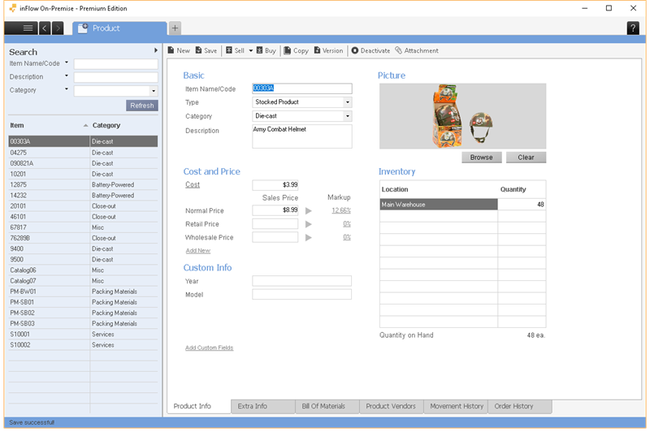This screenshot has width=650, height=432.
Task: Add a new tab with the plus button
Action: pos(175,28)
